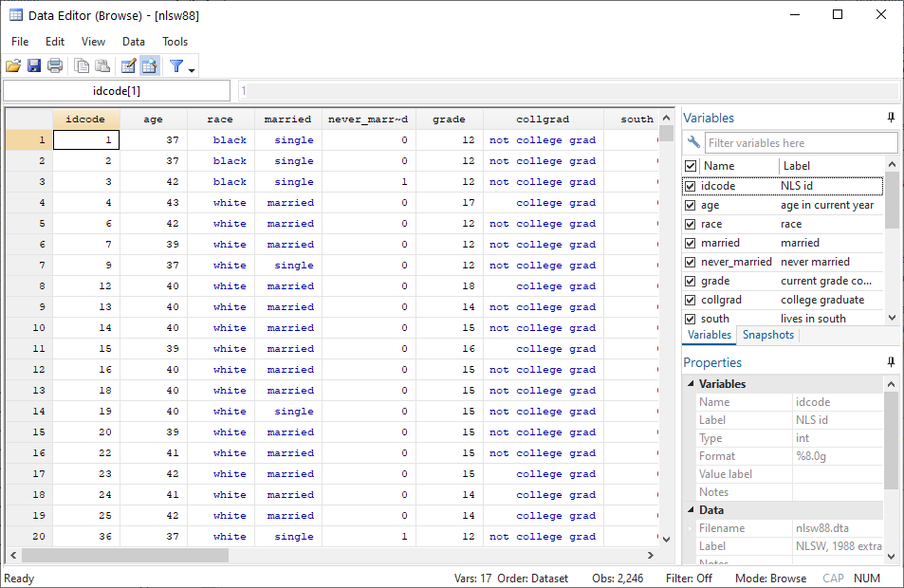Click the Copy toolbar icon
Image resolution: width=904 pixels, height=588 pixels.
[83, 65]
